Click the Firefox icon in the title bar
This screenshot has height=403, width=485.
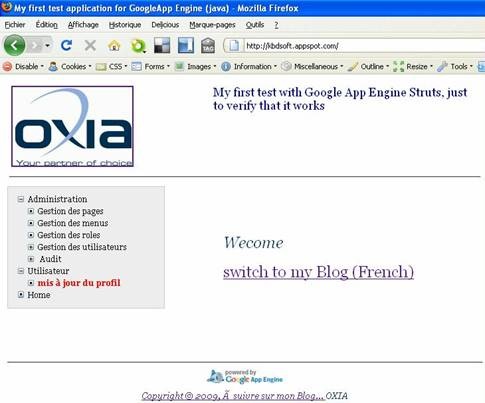point(6,7)
